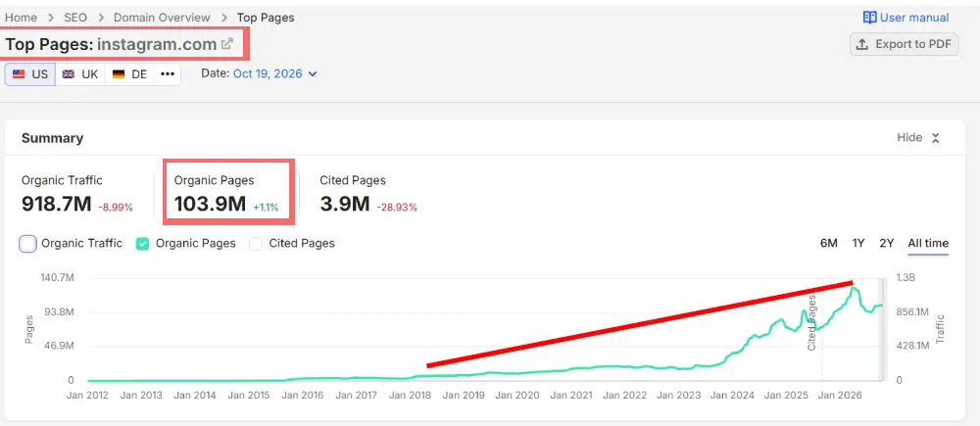Open the external link icon beside instagram.com
The width and height of the screenshot is (980, 426).
[x=227, y=44]
